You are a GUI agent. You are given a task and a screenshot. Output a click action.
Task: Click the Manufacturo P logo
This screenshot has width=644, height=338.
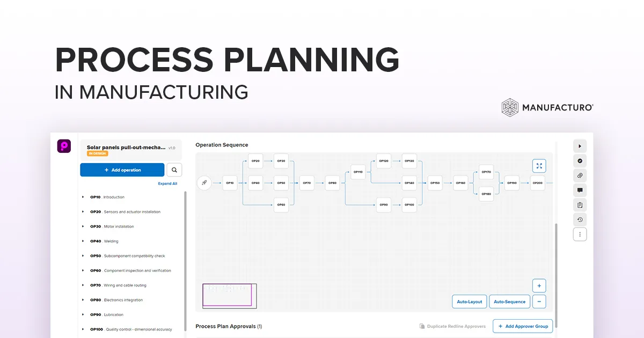pyautogui.click(x=64, y=146)
